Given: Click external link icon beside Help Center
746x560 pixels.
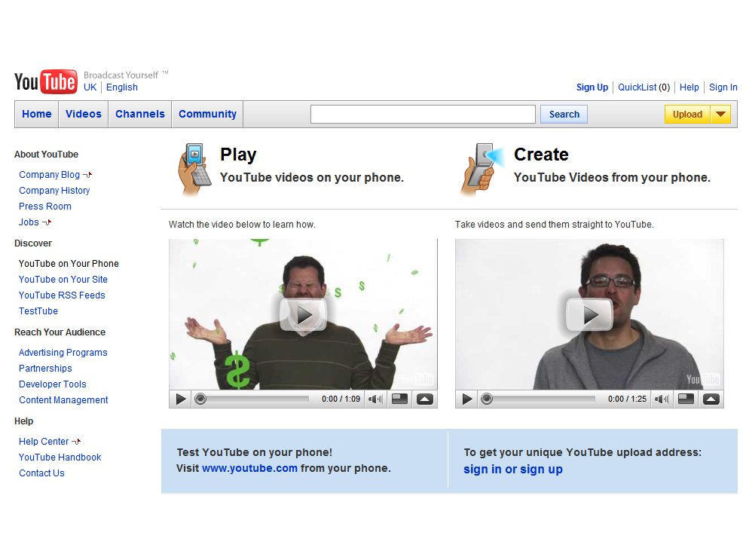Looking at the screenshot, I should click(76, 442).
